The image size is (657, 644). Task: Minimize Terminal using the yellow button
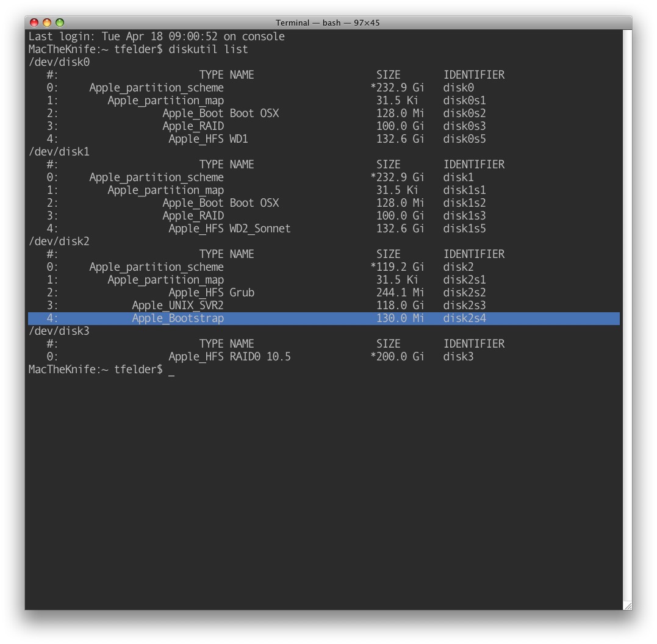47,23
